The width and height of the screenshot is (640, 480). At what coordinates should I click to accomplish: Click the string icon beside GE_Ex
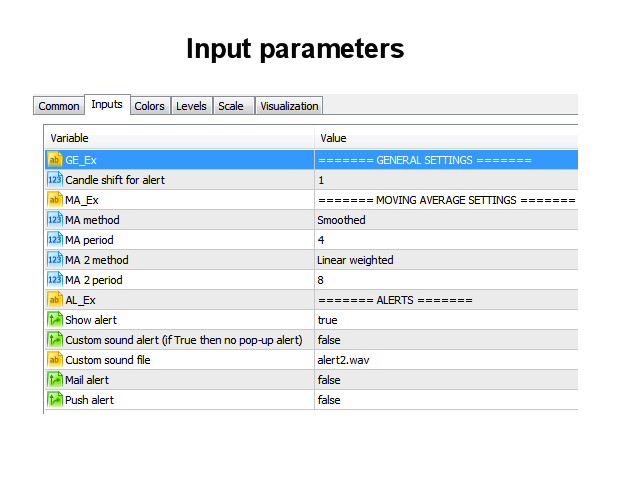55,160
